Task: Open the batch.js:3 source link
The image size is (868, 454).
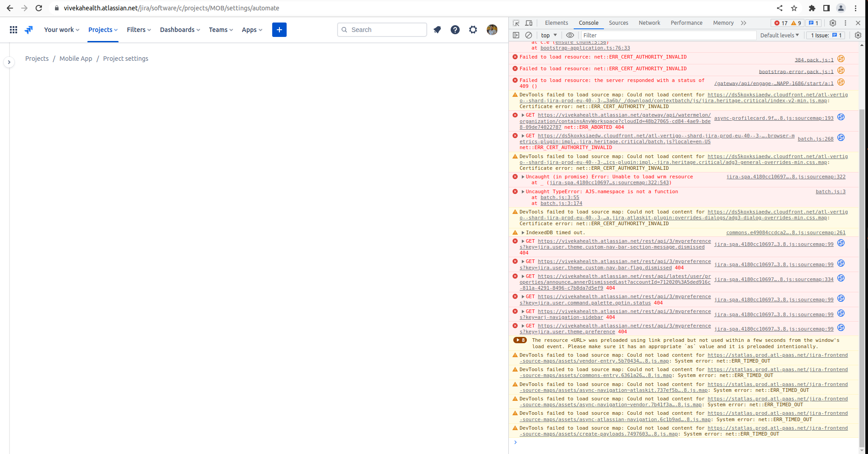Action: click(x=830, y=191)
